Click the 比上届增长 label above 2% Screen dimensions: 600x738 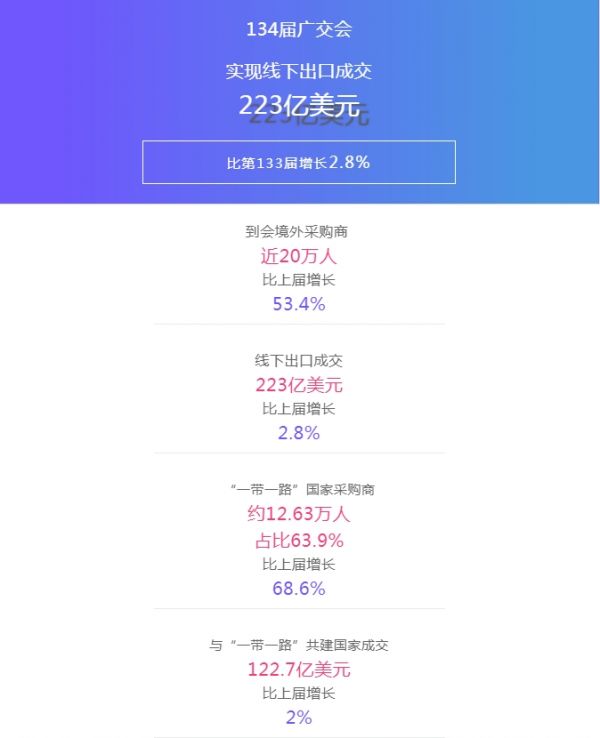(x=299, y=693)
